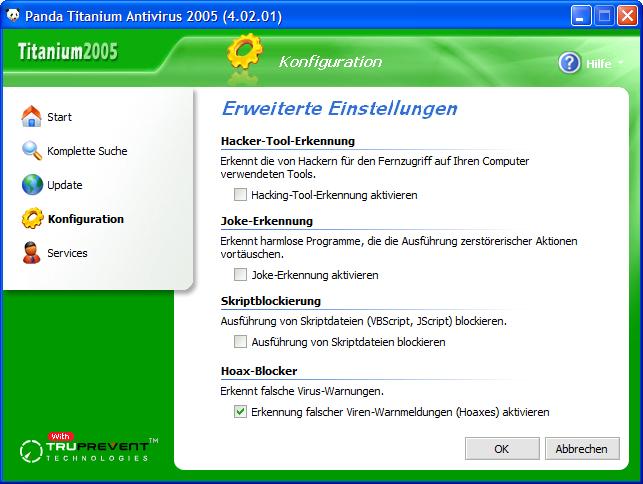Open the Update section label

pyautogui.click(x=65, y=185)
